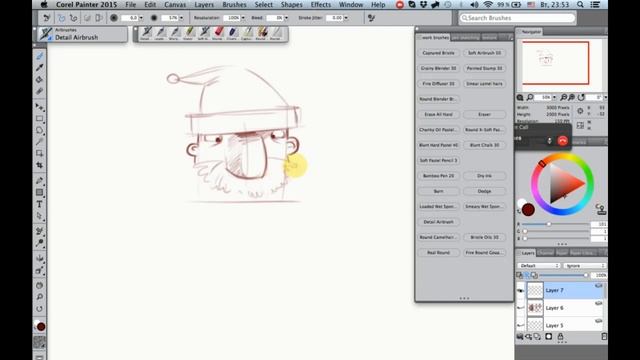This screenshot has width=640, height=360.
Task: Adjust the layer opacity slider
Action: [x=565, y=276]
